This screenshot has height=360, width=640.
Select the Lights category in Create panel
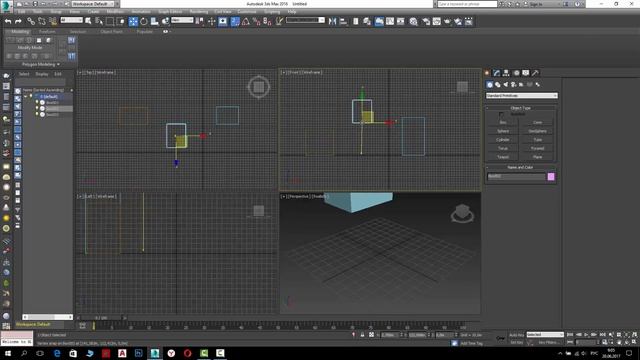506,84
